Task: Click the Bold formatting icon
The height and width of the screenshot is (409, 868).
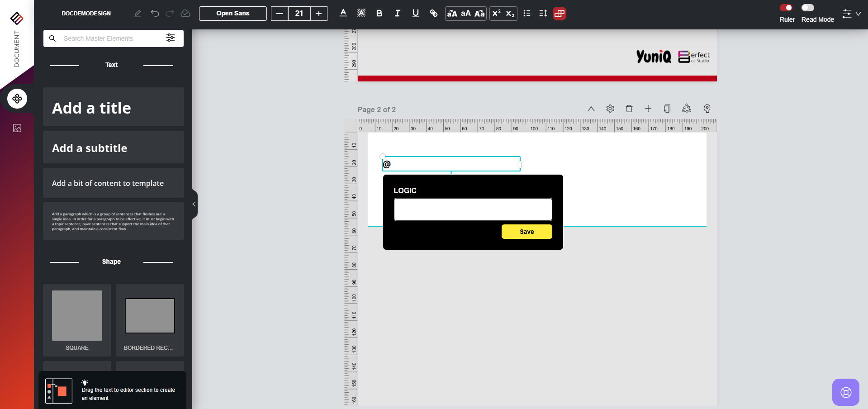Action: (379, 14)
